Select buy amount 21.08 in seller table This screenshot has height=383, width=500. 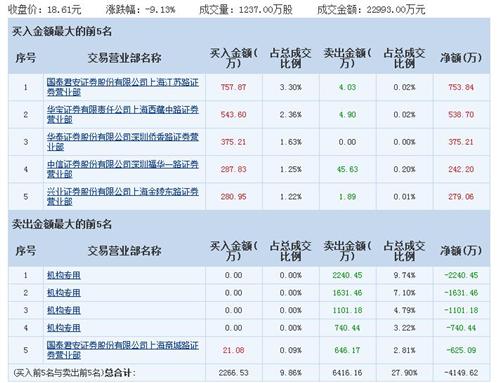point(233,350)
